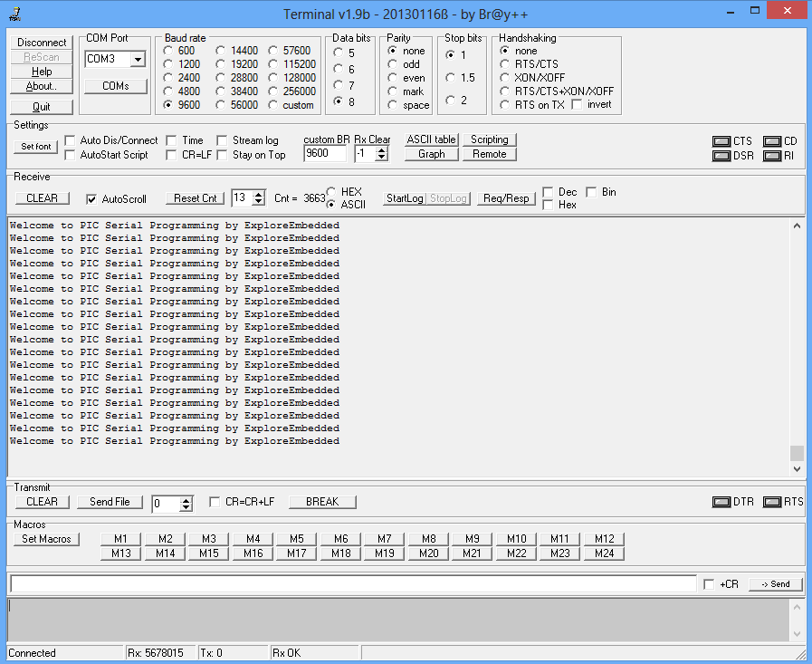Image resolution: width=812 pixels, height=664 pixels.
Task: Click the CD status indicator LED
Action: 771,141
